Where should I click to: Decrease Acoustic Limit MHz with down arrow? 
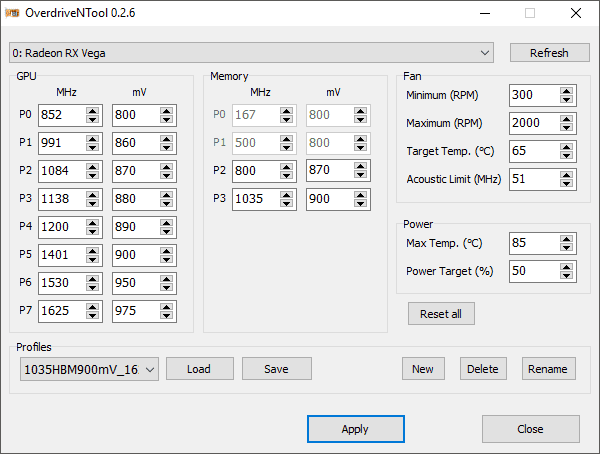click(x=566, y=183)
